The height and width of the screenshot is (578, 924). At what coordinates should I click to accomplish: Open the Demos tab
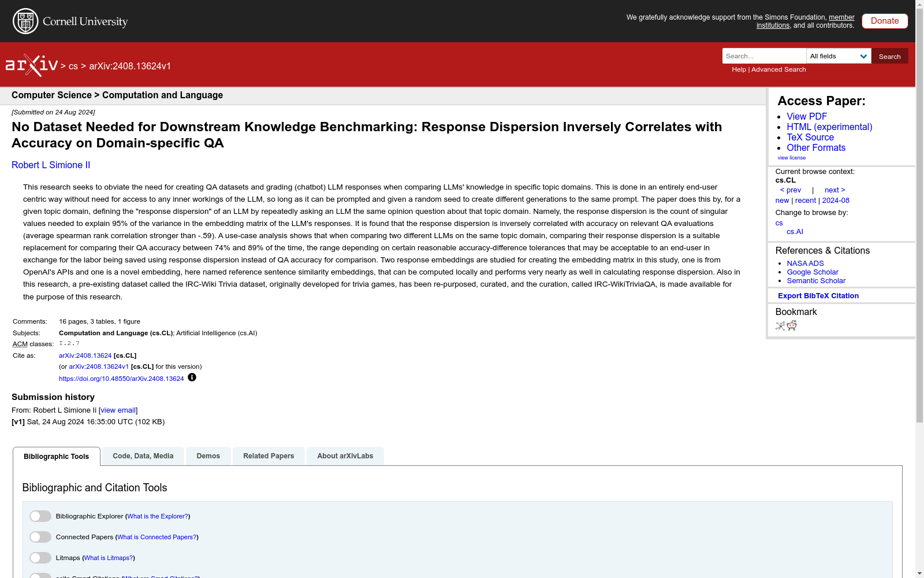tap(208, 456)
